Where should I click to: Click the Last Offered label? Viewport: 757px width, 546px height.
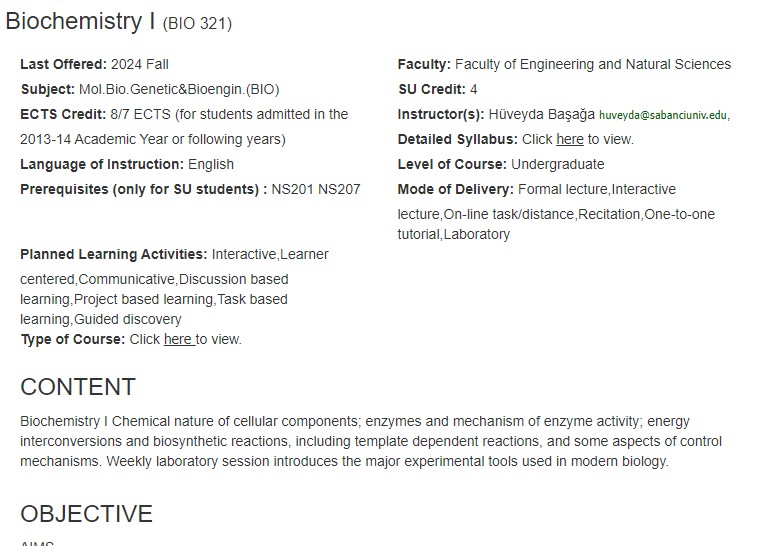click(x=63, y=64)
